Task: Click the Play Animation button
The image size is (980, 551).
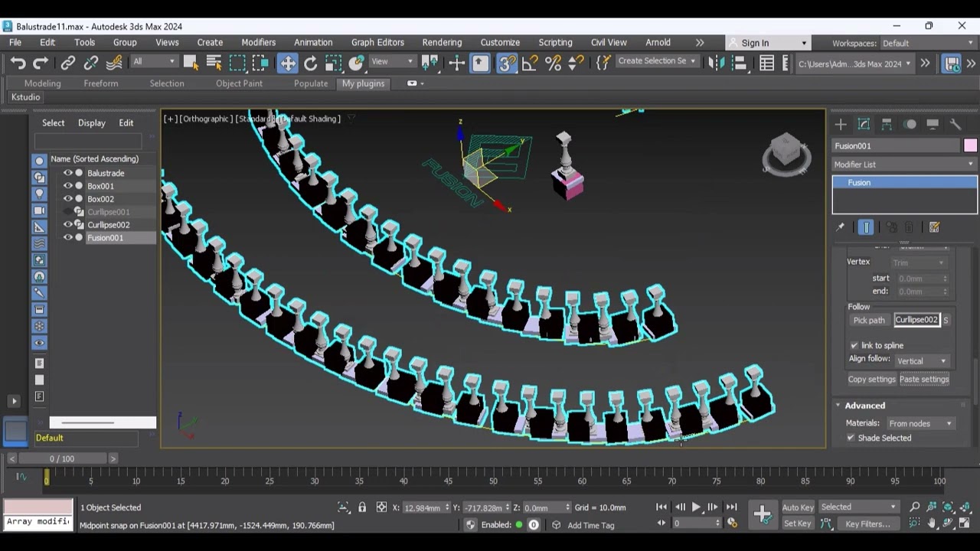Action: pyautogui.click(x=696, y=507)
